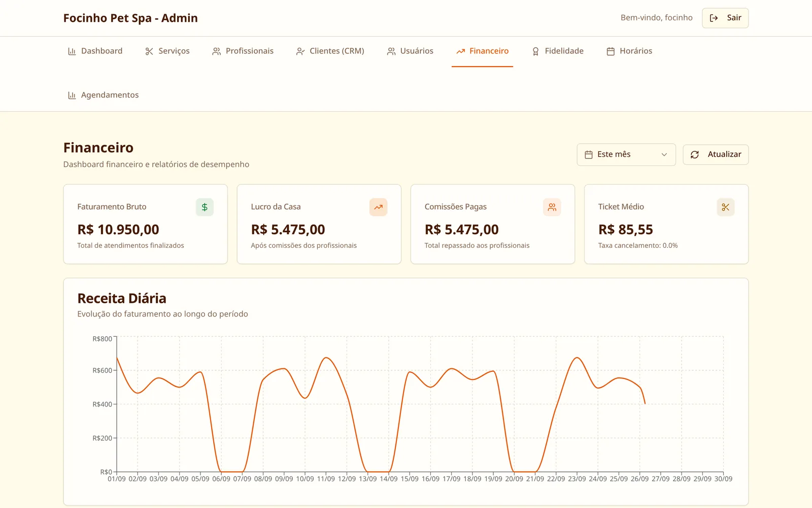Select the Clientes (CRM) tab
812x508 pixels.
click(x=330, y=51)
